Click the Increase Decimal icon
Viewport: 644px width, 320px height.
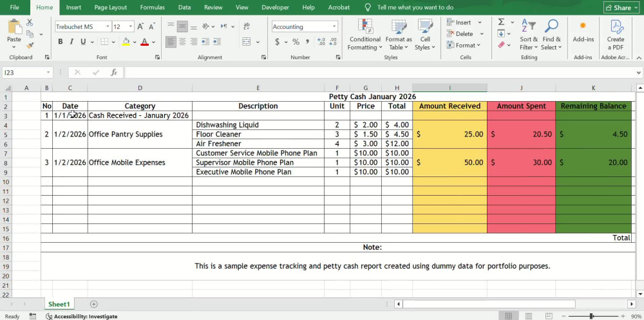[x=321, y=42]
